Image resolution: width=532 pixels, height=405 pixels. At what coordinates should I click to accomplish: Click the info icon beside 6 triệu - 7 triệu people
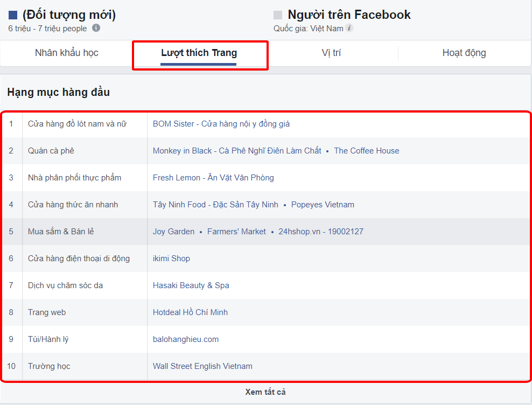(x=96, y=28)
